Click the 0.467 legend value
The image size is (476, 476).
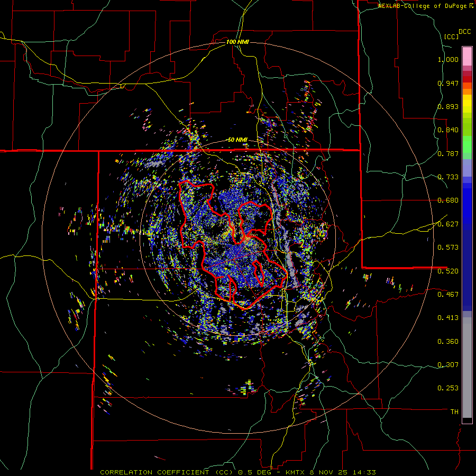448,295
